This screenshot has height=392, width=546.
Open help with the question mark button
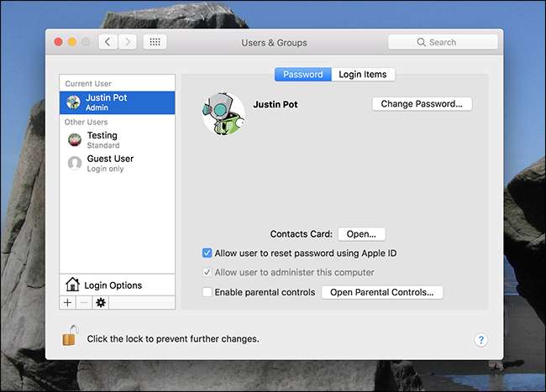click(x=480, y=340)
